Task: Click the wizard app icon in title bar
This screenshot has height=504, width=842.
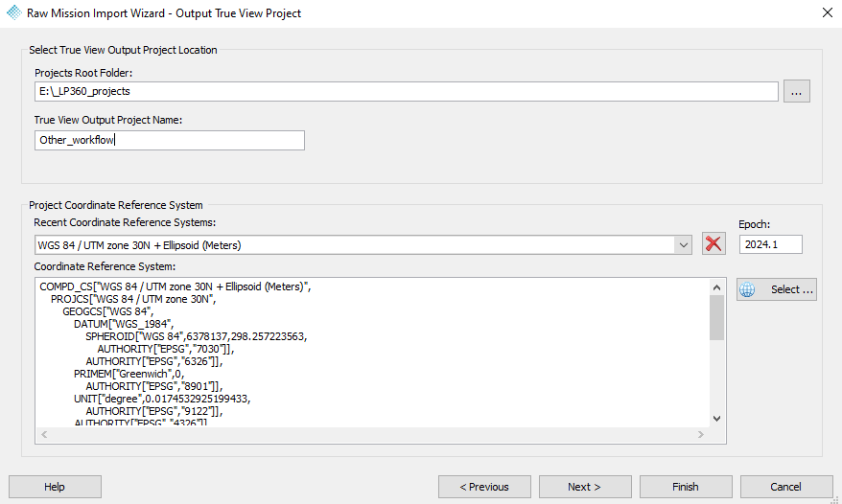Action: [x=14, y=12]
